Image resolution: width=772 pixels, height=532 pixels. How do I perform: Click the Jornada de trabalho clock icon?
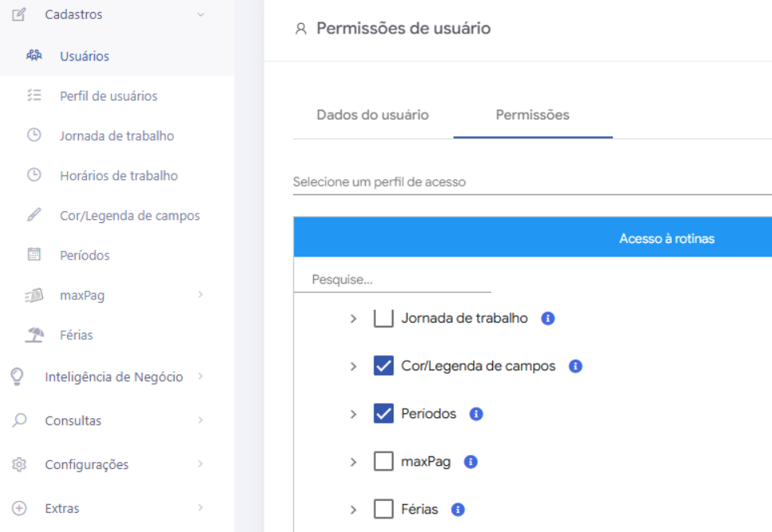pyautogui.click(x=33, y=135)
